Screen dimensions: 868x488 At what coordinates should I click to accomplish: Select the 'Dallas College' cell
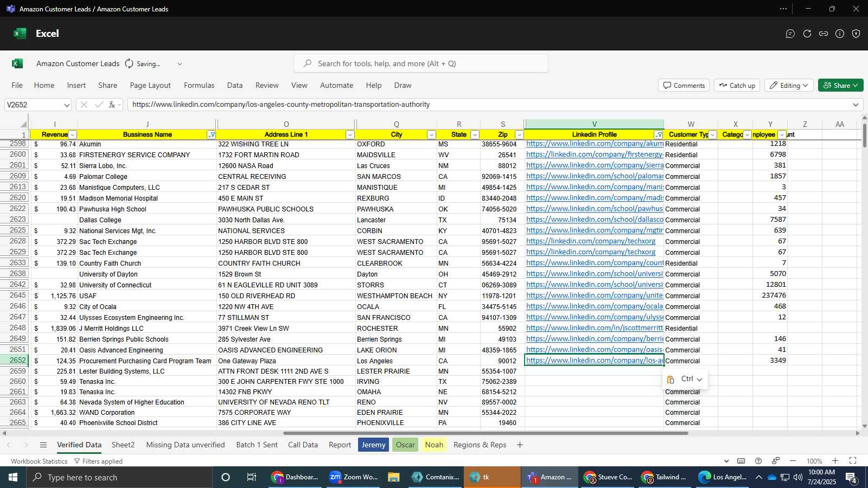point(147,220)
